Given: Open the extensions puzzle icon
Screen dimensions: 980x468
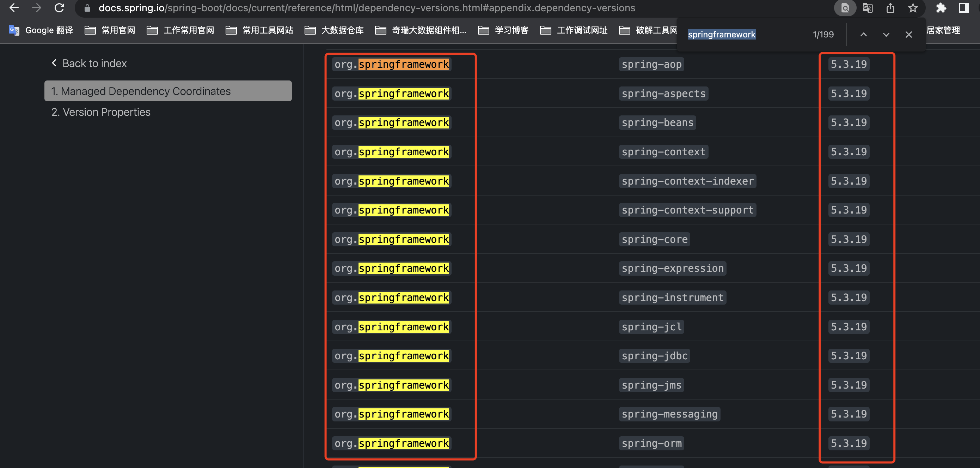Looking at the screenshot, I should tap(941, 8).
